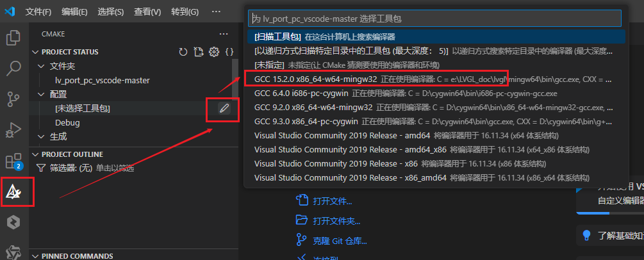The height and width of the screenshot is (260, 644).
Task: Open the 转到(G) menu
Action: [x=185, y=12]
